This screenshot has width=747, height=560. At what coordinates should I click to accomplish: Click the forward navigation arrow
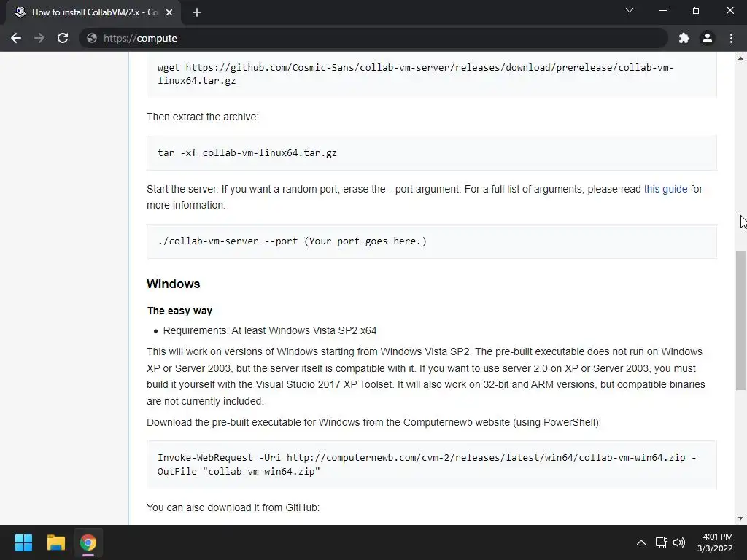(39, 38)
